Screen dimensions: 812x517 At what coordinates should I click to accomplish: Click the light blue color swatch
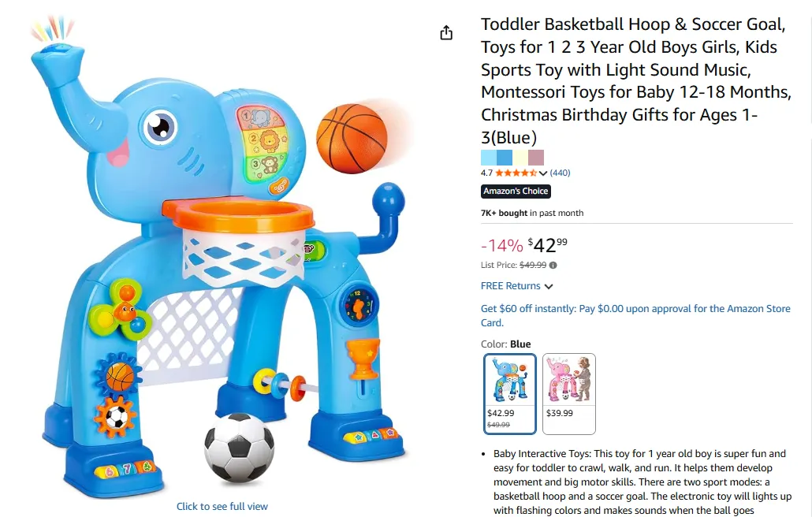[488, 158]
